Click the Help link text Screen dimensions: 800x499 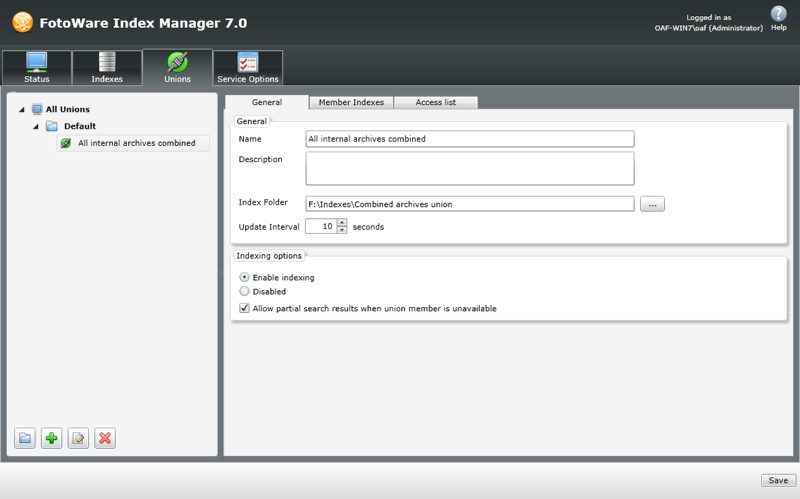(779, 28)
